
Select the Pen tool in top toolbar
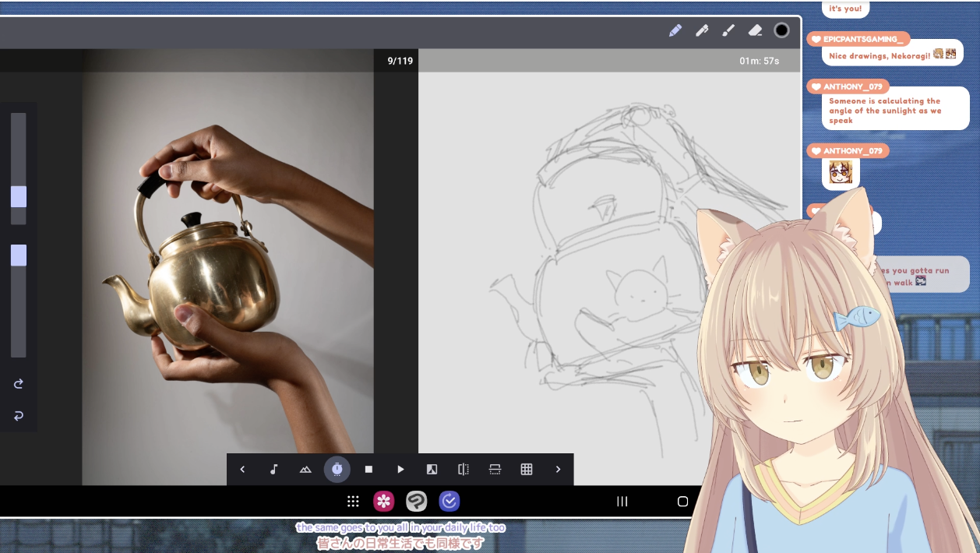tap(702, 30)
